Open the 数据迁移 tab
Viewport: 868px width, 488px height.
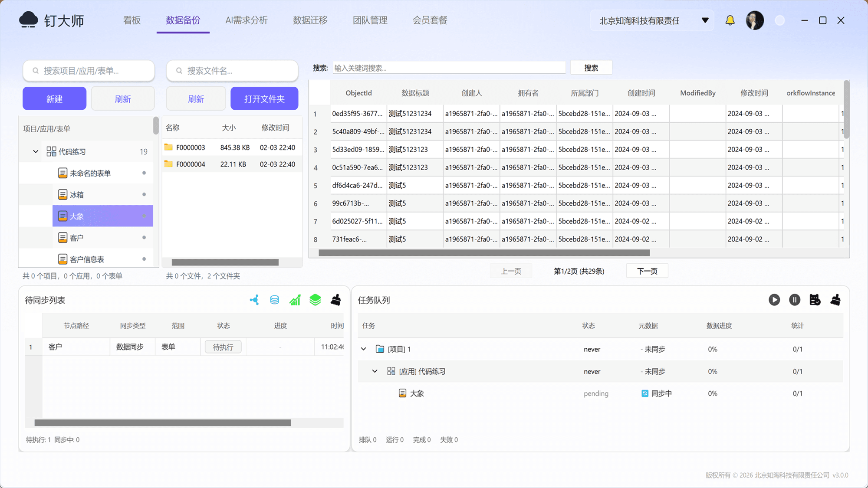(x=310, y=20)
